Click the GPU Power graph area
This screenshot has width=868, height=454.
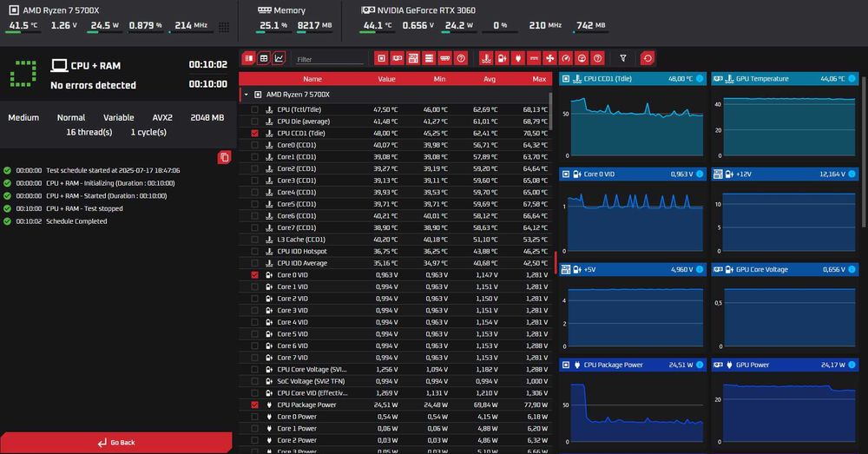[789, 412]
